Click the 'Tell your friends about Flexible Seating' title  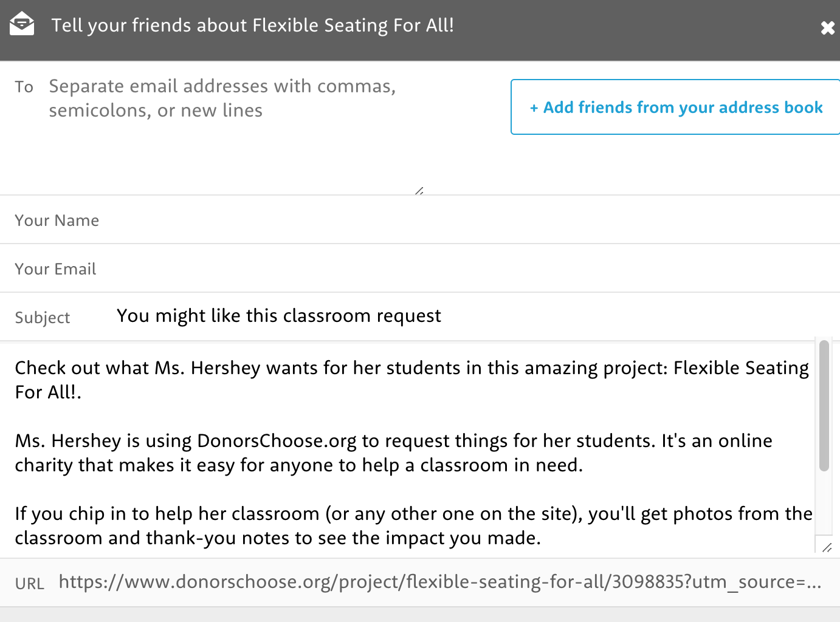[x=252, y=25]
